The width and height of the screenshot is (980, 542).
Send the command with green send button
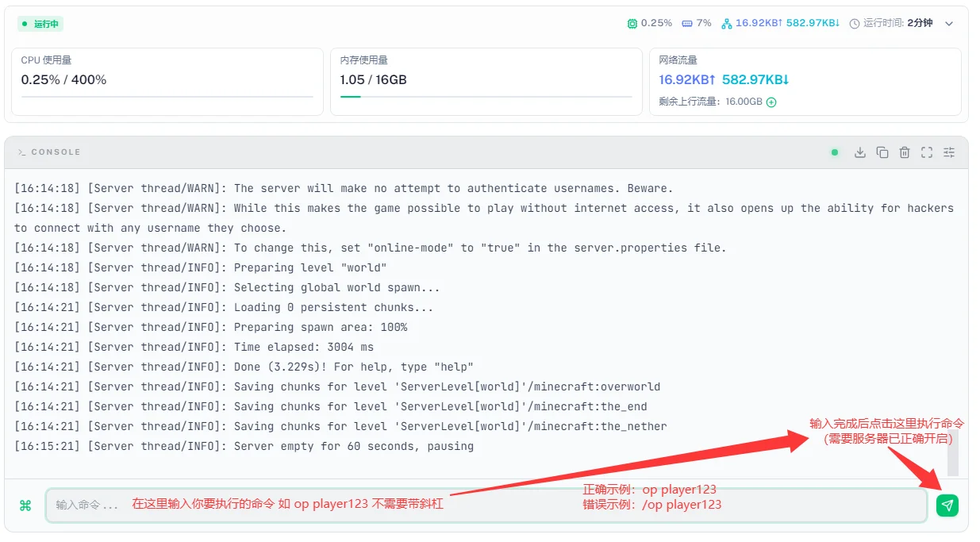coord(947,505)
